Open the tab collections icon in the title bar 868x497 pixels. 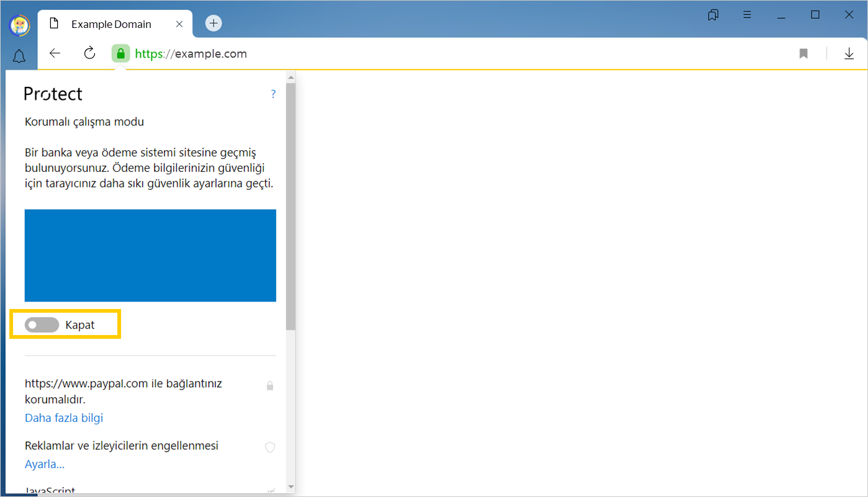click(713, 15)
